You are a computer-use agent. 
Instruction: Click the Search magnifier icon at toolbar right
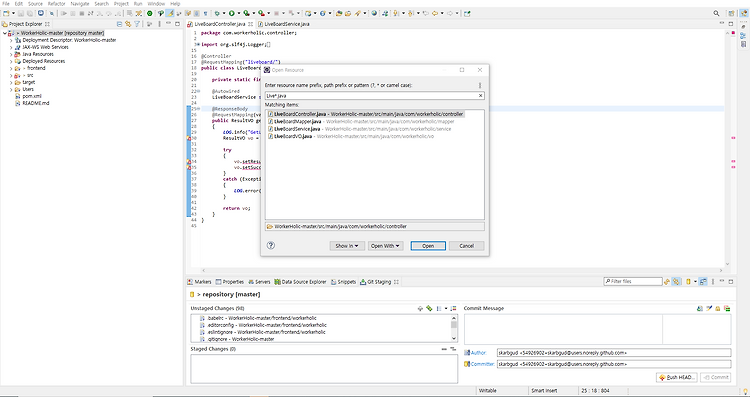click(x=716, y=13)
